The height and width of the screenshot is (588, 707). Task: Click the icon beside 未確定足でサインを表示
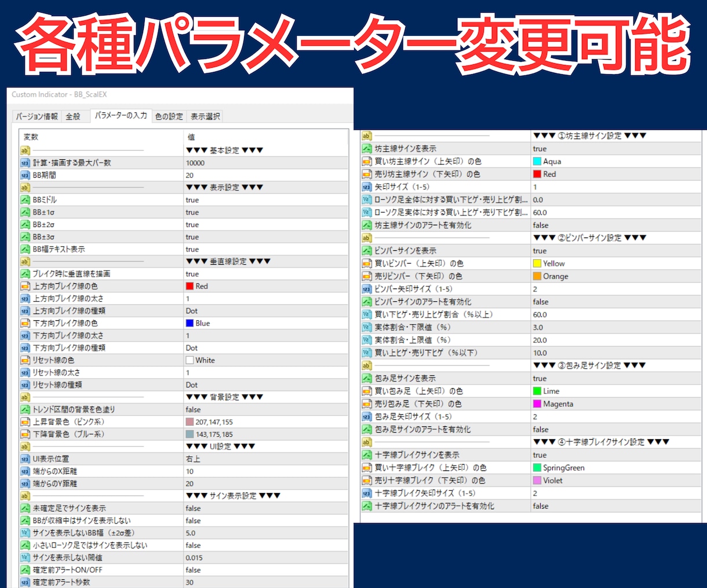[x=25, y=508]
